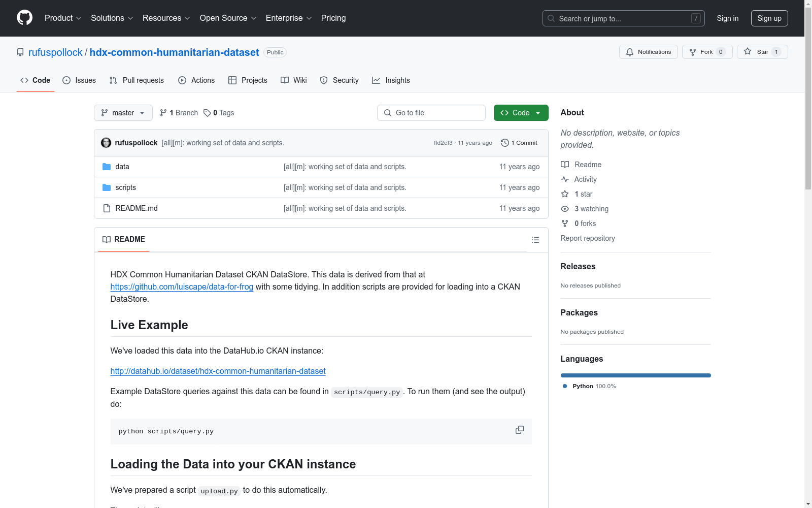812x508 pixels.
Task: Open the data folder name link
Action: point(122,167)
